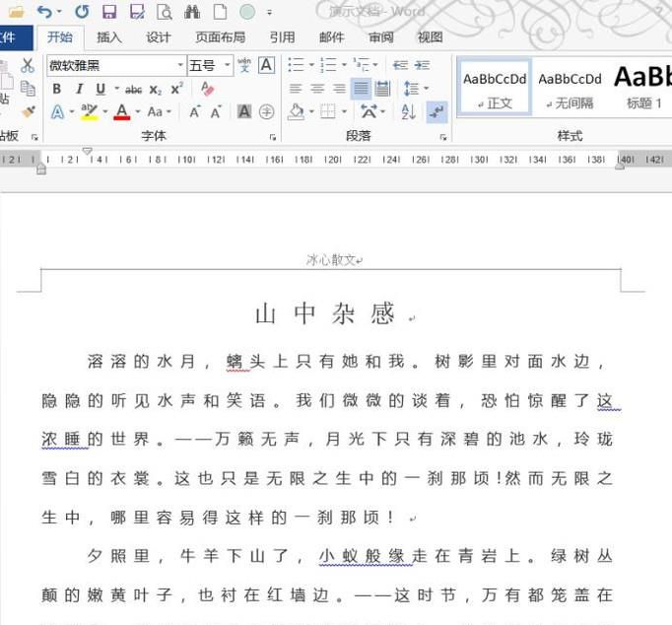Screen dimensions: 672x625
Task: Click the Decrease Indent icon
Action: point(400,65)
